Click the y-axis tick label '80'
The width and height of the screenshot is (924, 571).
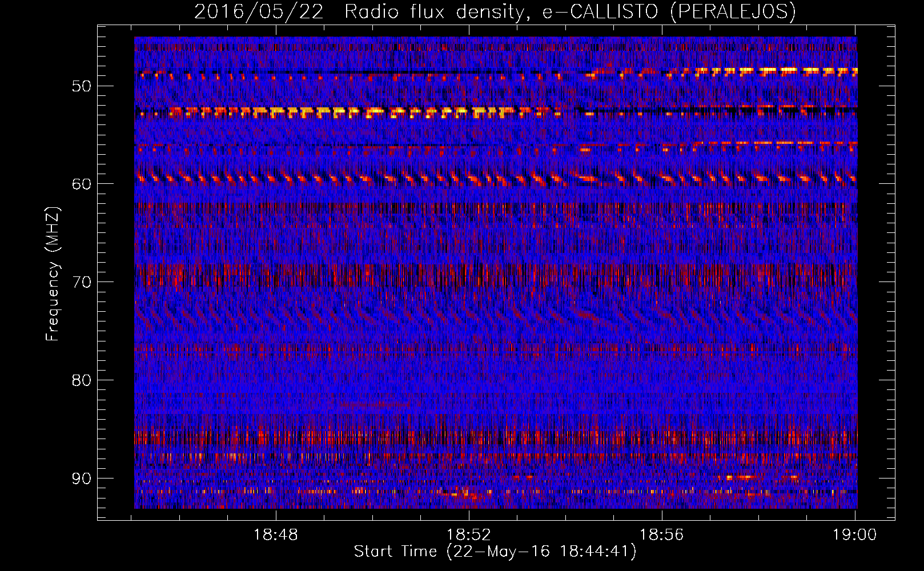click(x=82, y=380)
